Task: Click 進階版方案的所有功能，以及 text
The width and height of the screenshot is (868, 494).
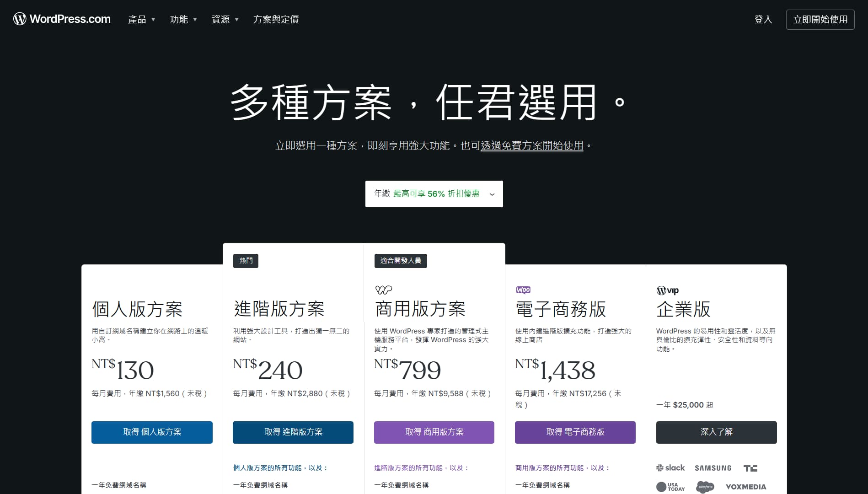Action: click(421, 468)
